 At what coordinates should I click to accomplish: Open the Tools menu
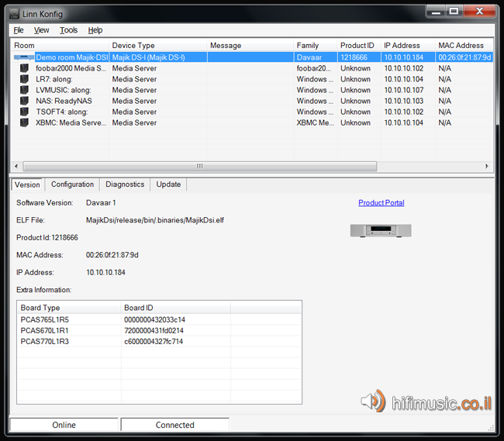(x=68, y=30)
